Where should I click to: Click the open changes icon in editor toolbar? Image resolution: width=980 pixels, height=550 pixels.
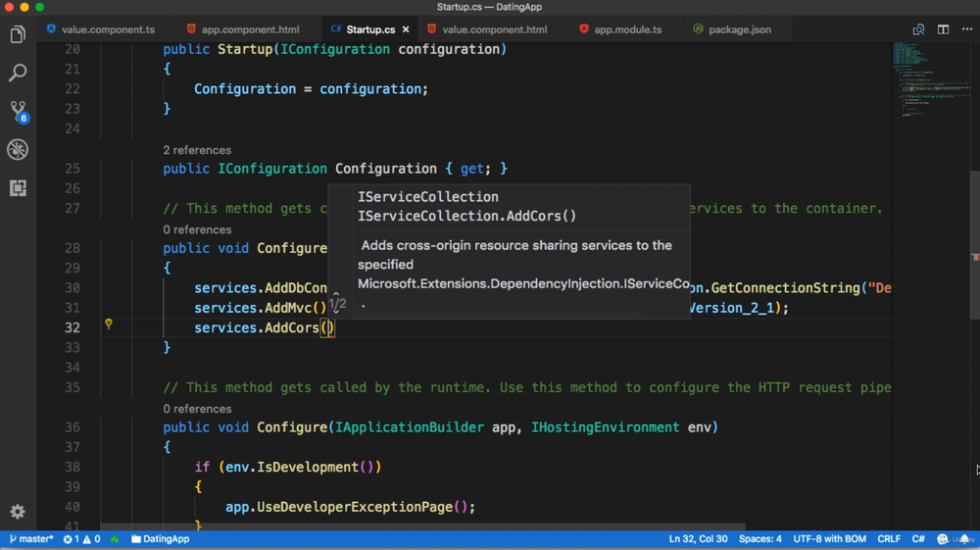pos(918,29)
